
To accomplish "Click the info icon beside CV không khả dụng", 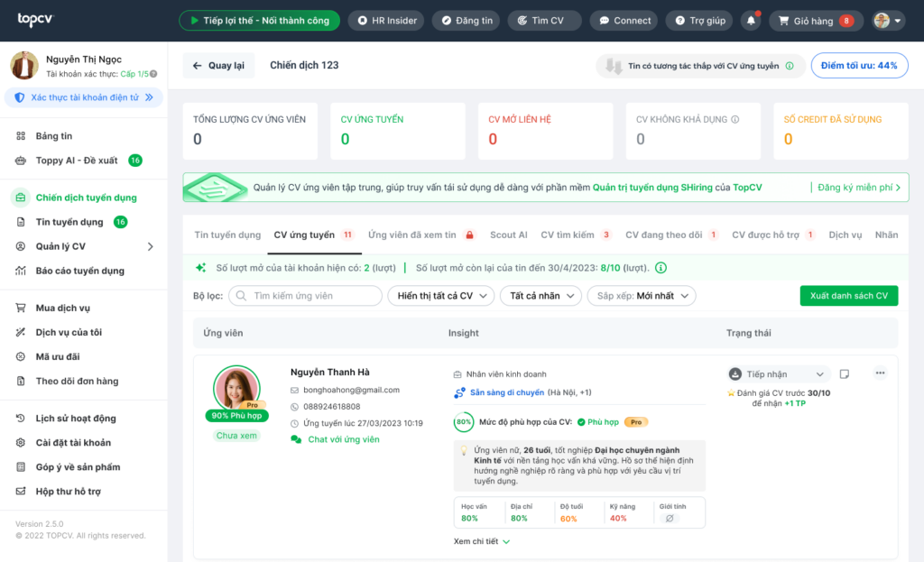I will [x=735, y=119].
